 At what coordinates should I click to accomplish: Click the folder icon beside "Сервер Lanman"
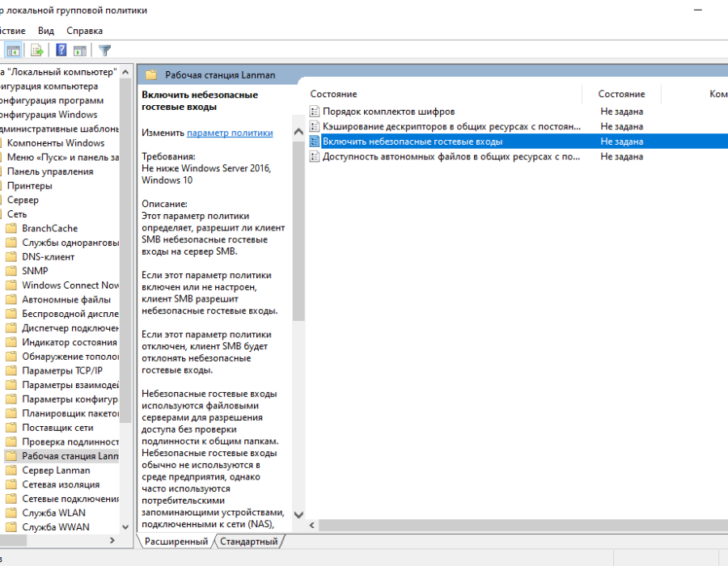point(11,471)
